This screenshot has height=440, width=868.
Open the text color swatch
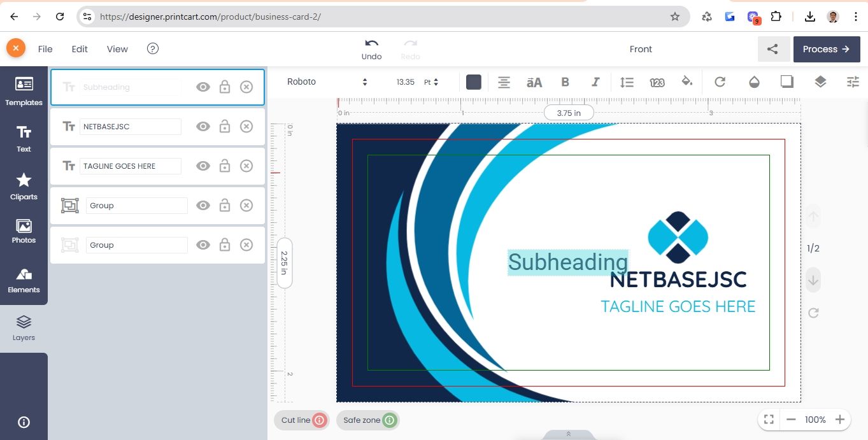[x=473, y=82]
